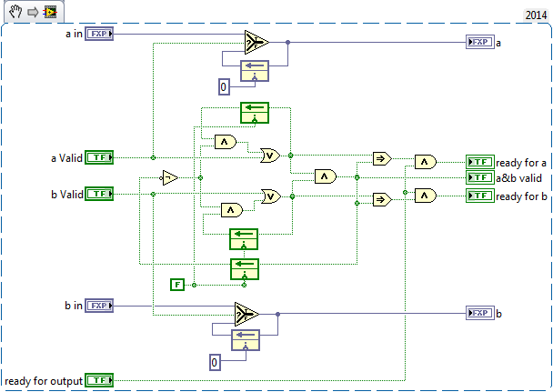Click the 'b in' label text
This screenshot has width=553, height=392.
tap(74, 306)
